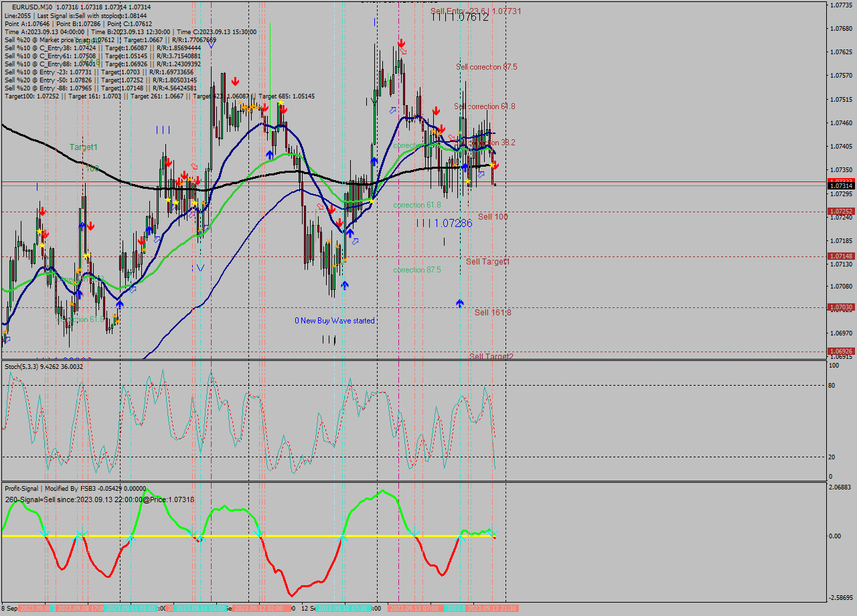The height and width of the screenshot is (616, 857).
Task: Click the -2.58695 value on the Profit-Signal scale
Action: click(x=840, y=598)
